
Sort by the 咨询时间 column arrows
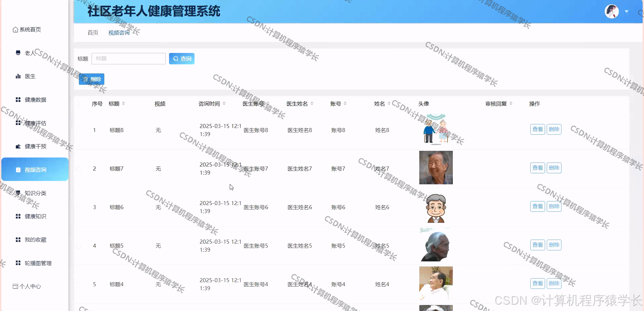224,104
